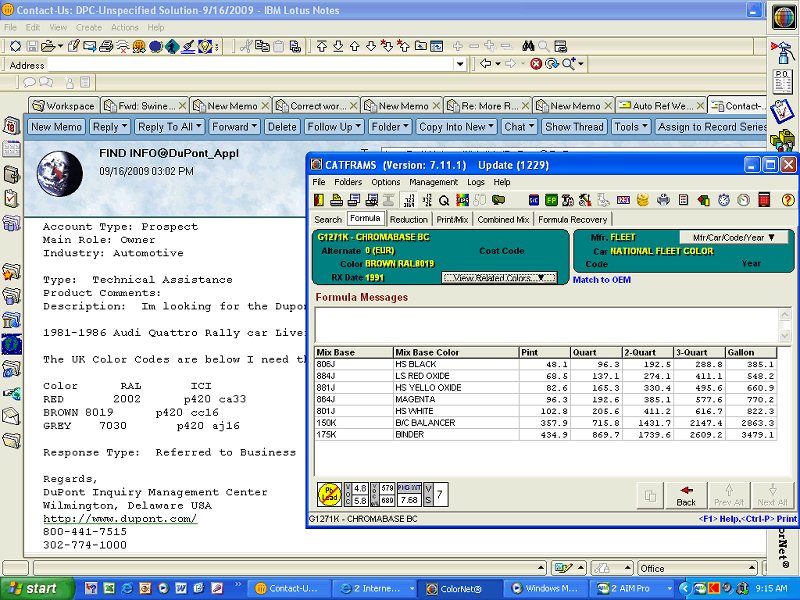Click the red stop icon beside address bar
The image size is (800, 600).
536,64
